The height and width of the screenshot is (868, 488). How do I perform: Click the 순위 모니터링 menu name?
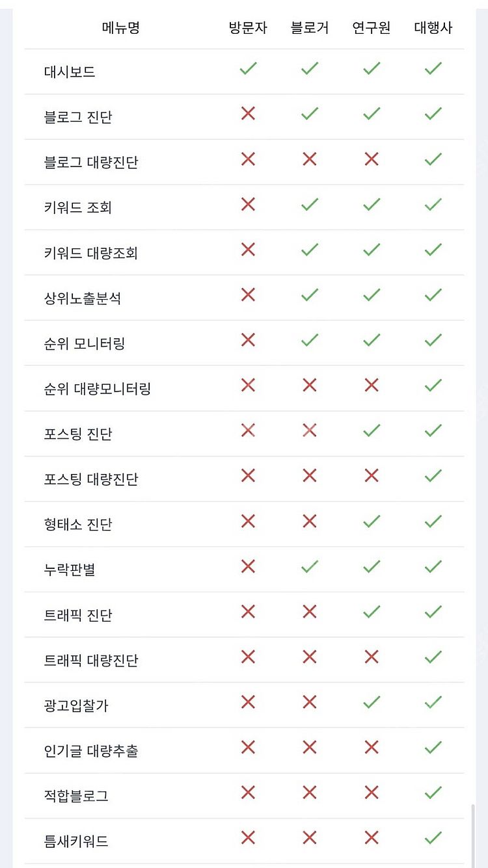85,343
